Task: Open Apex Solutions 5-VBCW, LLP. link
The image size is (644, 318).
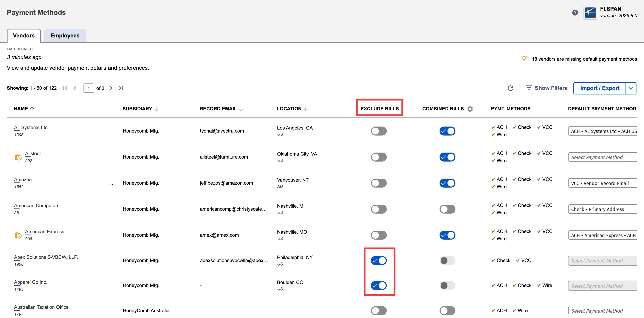Action: pyautogui.click(x=46, y=257)
